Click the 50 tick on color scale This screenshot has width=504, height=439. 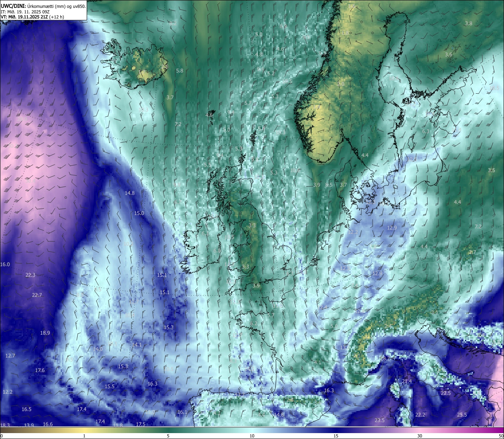point(501,436)
